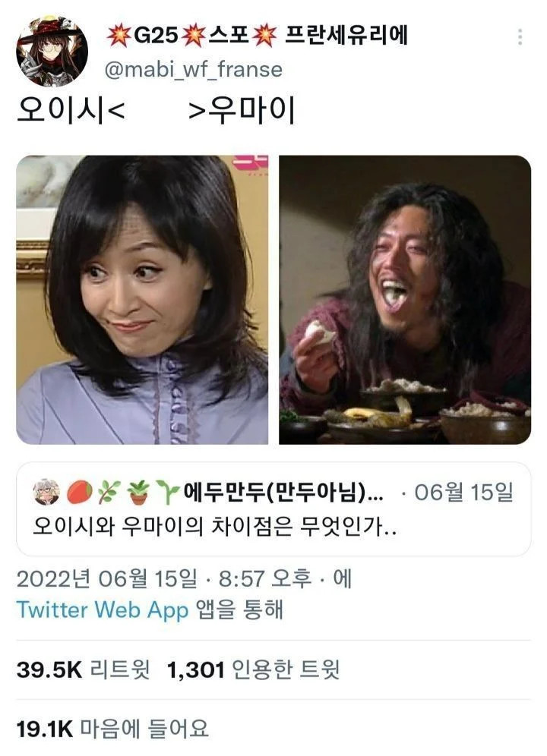Click the quoted username 에두만두(만두아님)

click(x=283, y=493)
